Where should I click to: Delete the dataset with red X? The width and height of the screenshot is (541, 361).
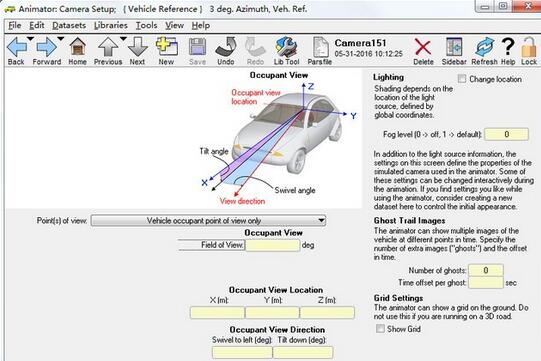pyautogui.click(x=423, y=47)
